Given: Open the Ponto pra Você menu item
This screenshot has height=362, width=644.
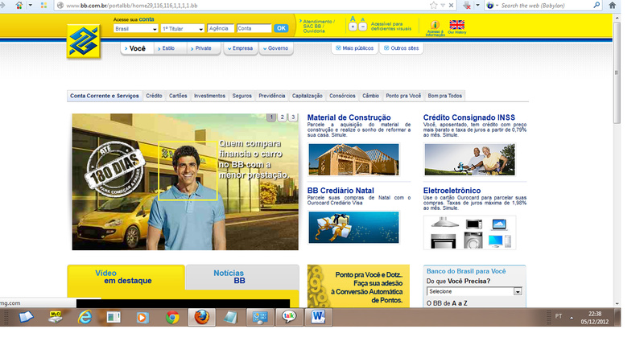Looking at the screenshot, I should (x=403, y=96).
